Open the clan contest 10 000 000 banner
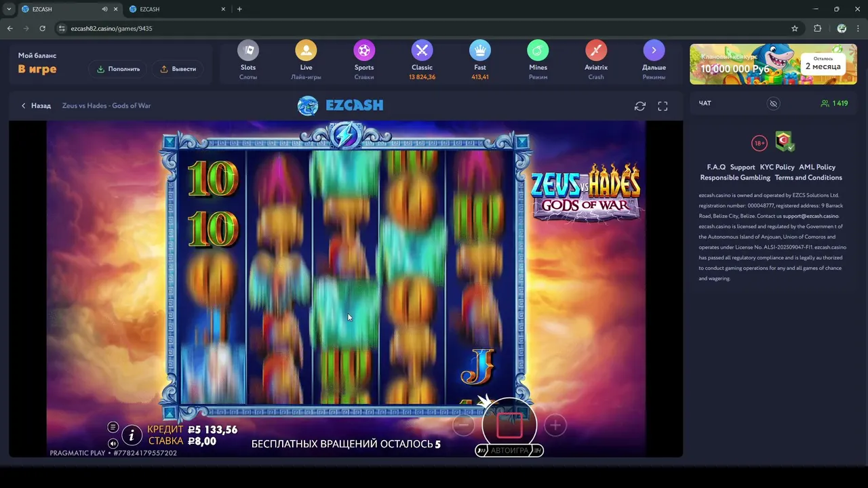This screenshot has height=488, width=868. click(x=773, y=64)
